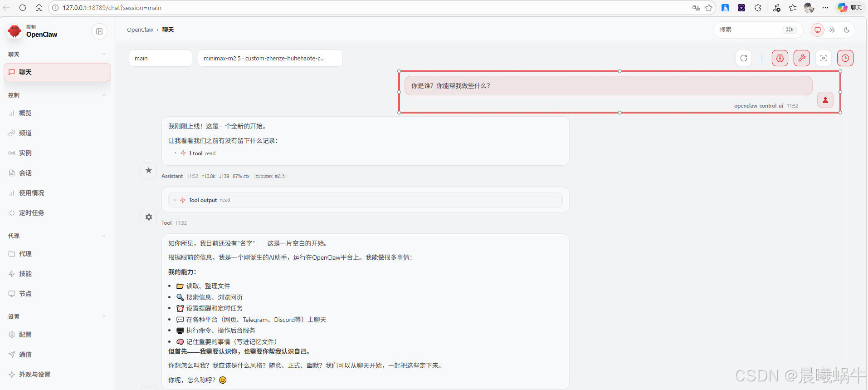
Task: Open the translate page icon in address bar
Action: click(696, 8)
